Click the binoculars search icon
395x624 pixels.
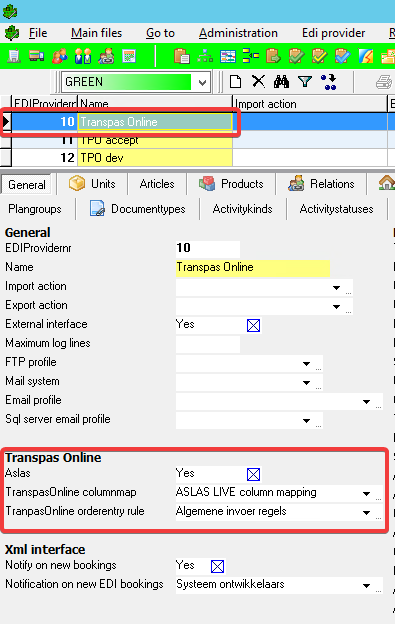pos(281,82)
